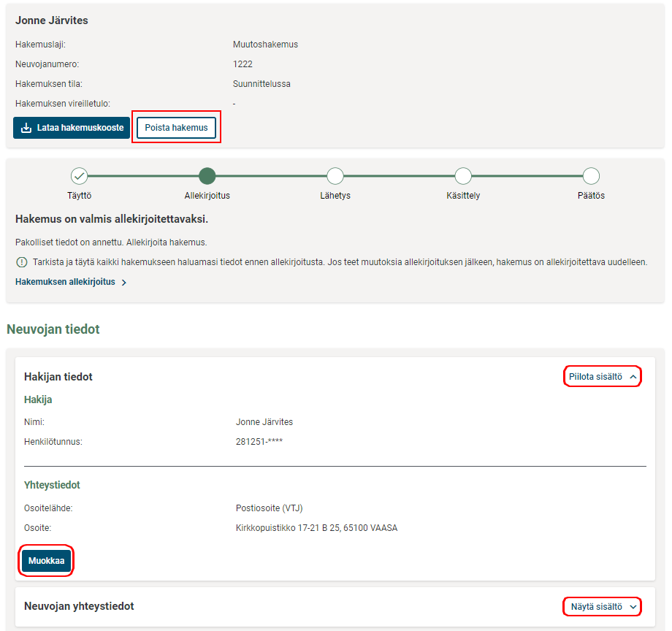Click the info icon beside the Tarkista notice

pyautogui.click(x=21, y=262)
